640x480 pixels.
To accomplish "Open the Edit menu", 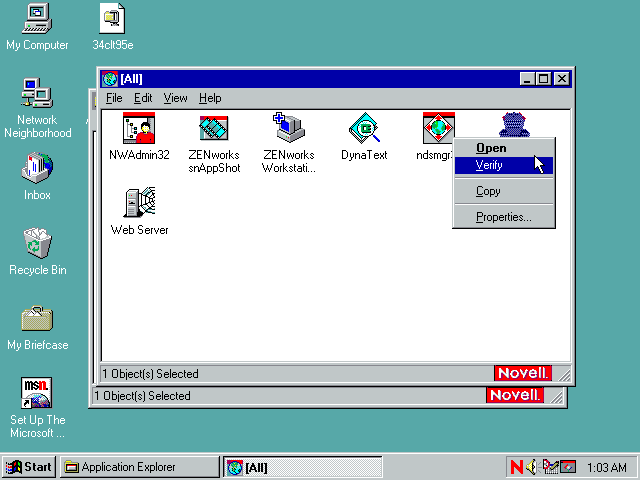I will click(143, 98).
